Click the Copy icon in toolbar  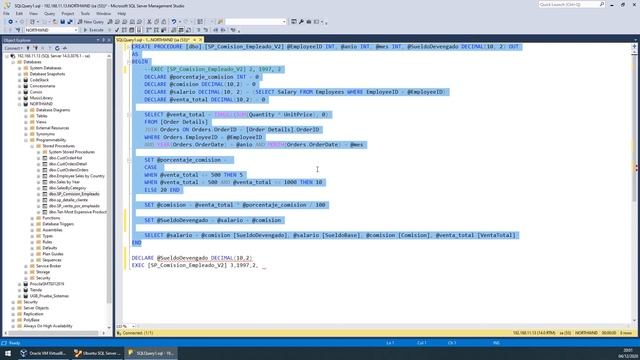click(157, 22)
